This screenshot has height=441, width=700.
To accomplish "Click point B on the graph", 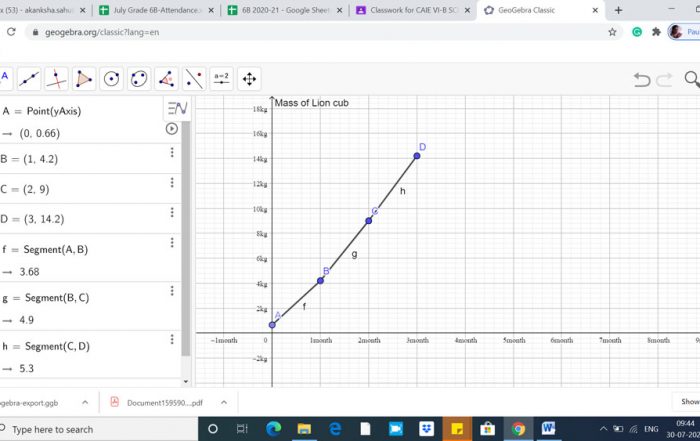I will (321, 281).
